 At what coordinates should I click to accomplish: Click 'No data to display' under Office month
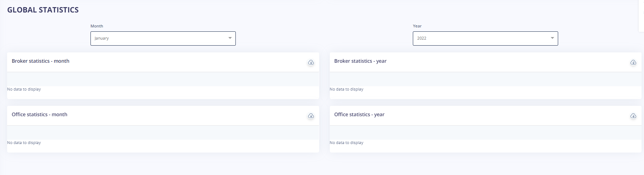[x=24, y=143]
